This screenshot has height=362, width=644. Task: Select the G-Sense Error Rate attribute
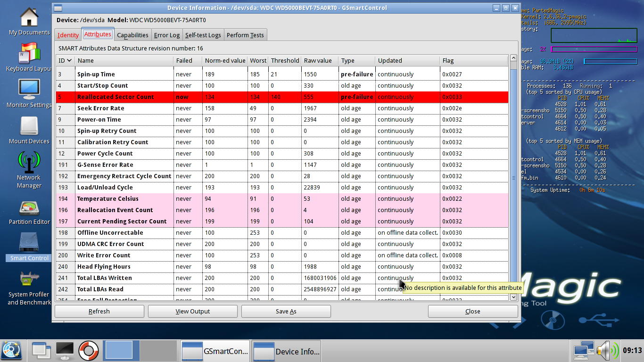click(282, 165)
